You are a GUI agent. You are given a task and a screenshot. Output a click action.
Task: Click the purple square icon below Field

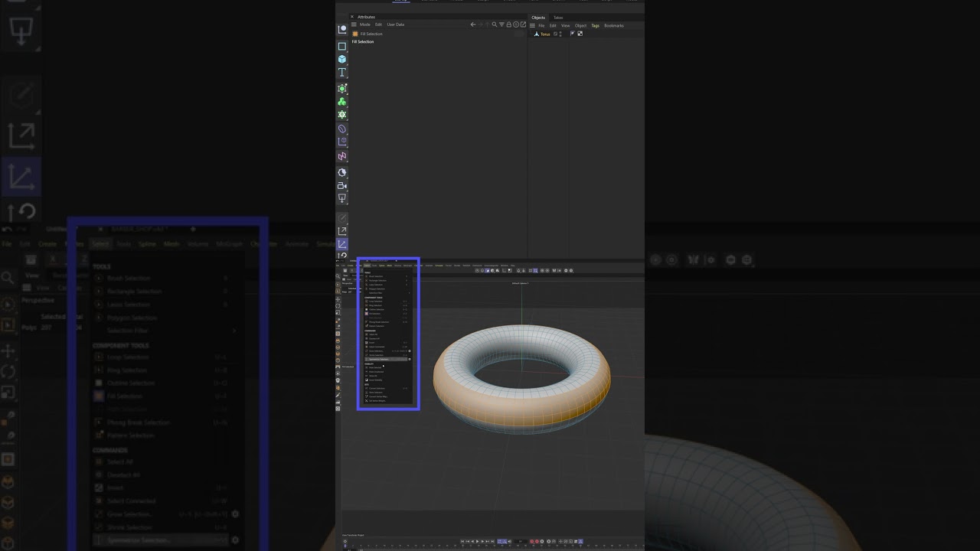click(342, 142)
